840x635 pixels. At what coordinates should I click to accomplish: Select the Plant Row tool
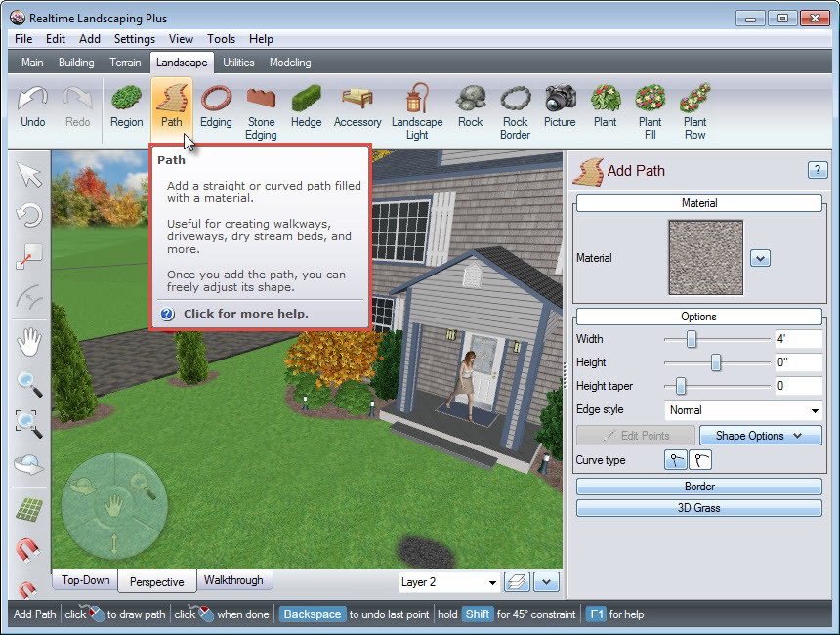694,112
